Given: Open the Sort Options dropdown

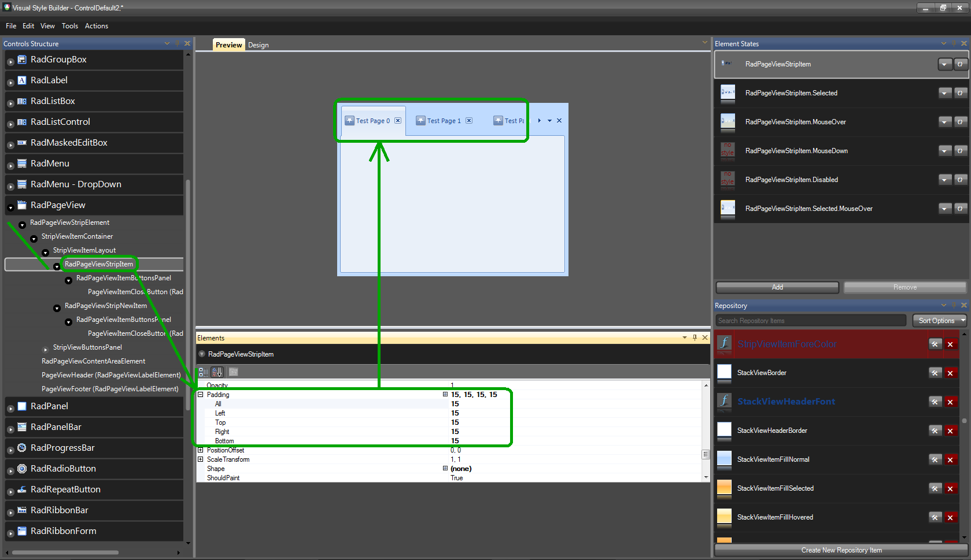Looking at the screenshot, I should (x=940, y=321).
